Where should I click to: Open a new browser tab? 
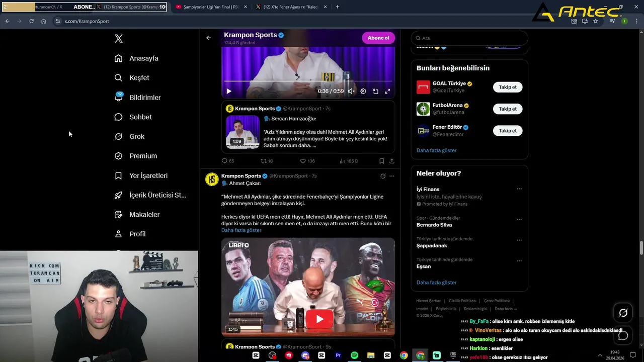click(337, 7)
